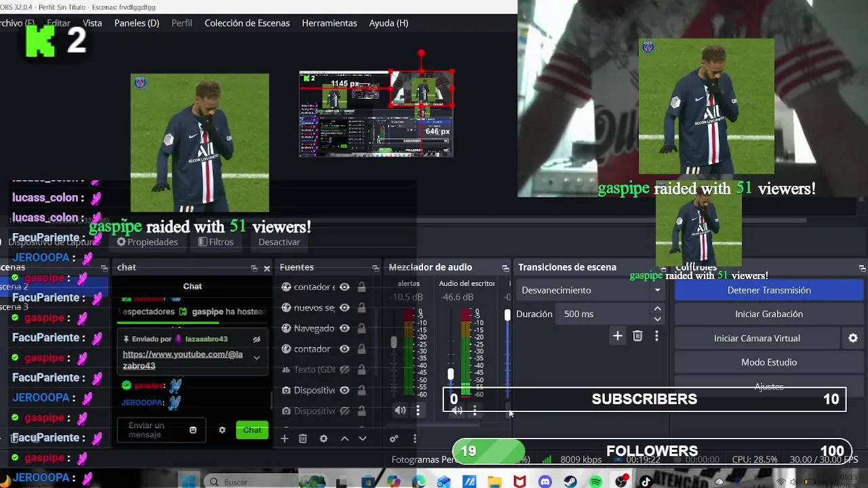The image size is (868, 488).
Task: Open chat settings gear icon
Action: [222, 430]
